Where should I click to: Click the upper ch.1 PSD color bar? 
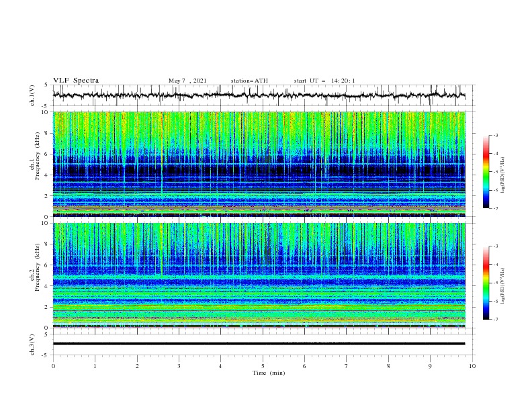click(x=486, y=172)
